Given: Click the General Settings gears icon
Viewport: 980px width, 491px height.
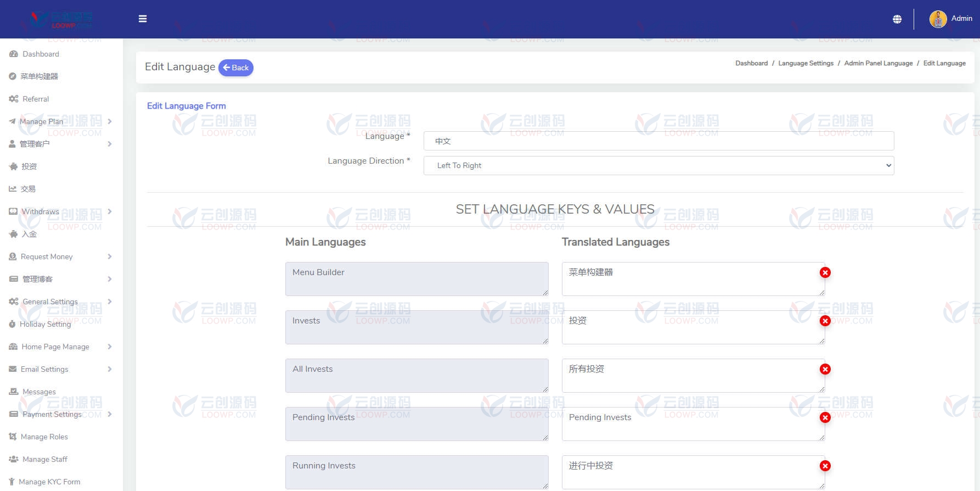Looking at the screenshot, I should (14, 302).
